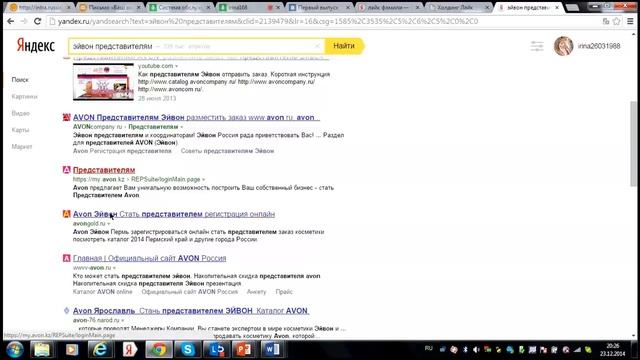Click the RU language indicator

tap(428, 348)
